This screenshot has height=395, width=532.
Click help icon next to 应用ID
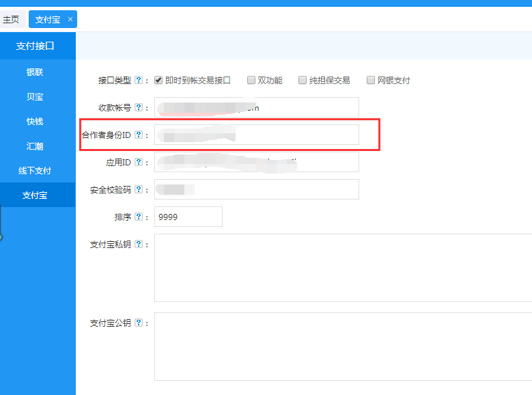pos(139,162)
